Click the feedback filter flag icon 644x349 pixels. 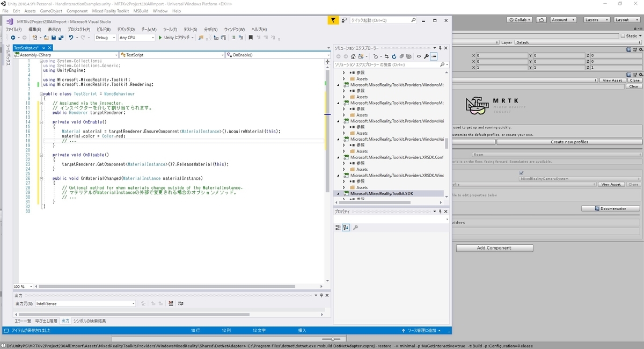(333, 20)
